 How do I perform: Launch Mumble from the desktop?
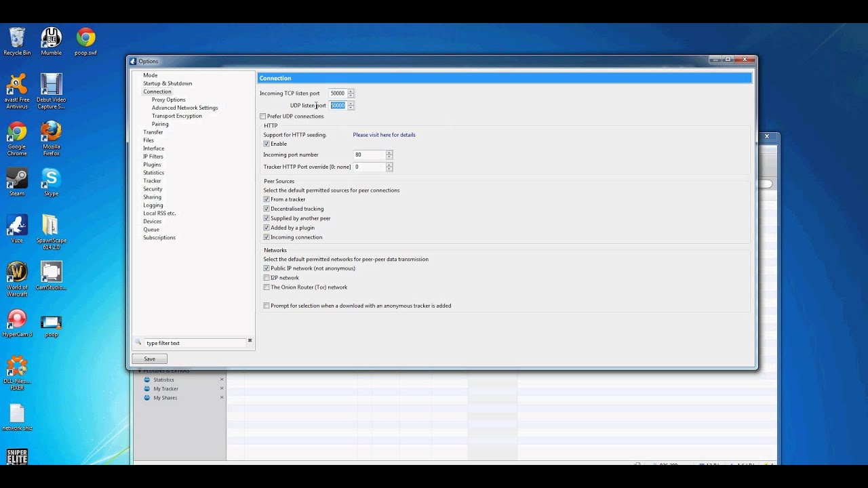51,41
